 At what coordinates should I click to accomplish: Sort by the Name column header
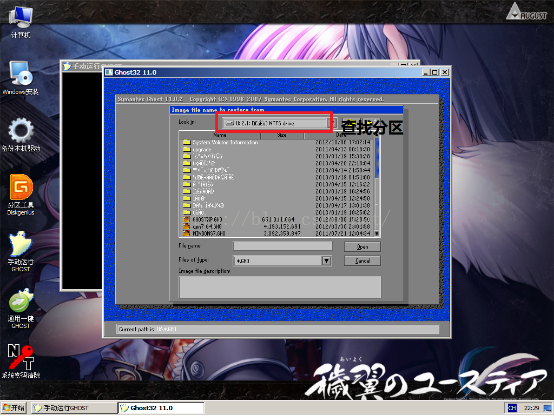coord(220,135)
